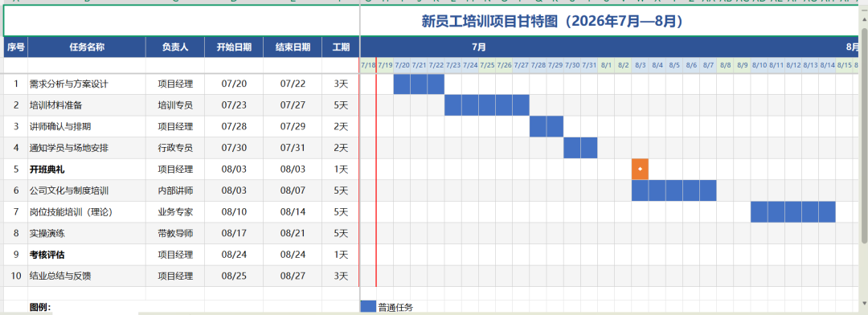This screenshot has width=868, height=315.
Task: Click blue Gantt bar for 公司文化与制度培训
Action: coord(674,190)
